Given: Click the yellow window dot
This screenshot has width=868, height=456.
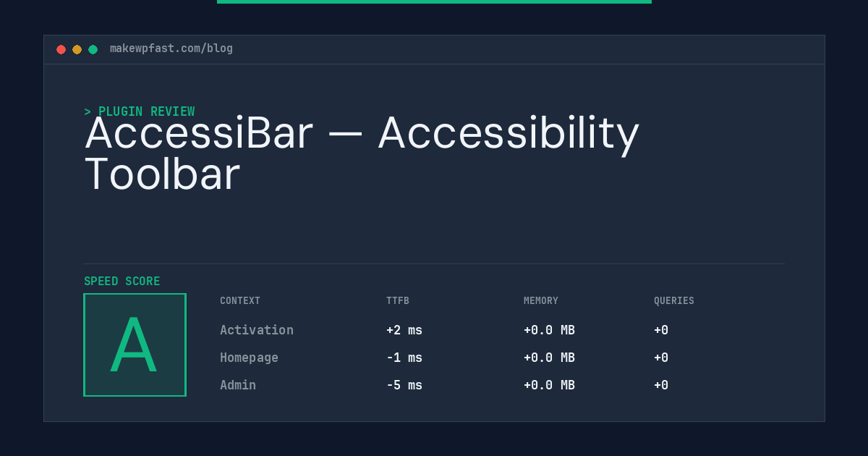Looking at the screenshot, I should (77, 49).
